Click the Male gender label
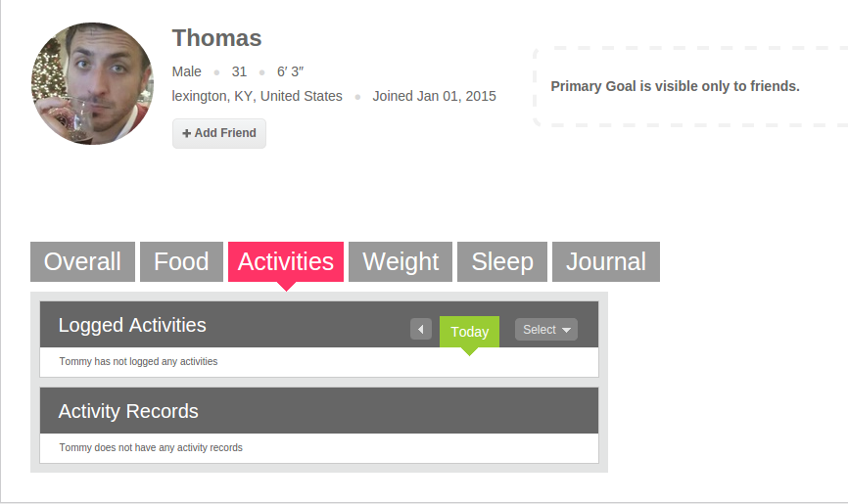The image size is (848, 504). pyautogui.click(x=187, y=71)
